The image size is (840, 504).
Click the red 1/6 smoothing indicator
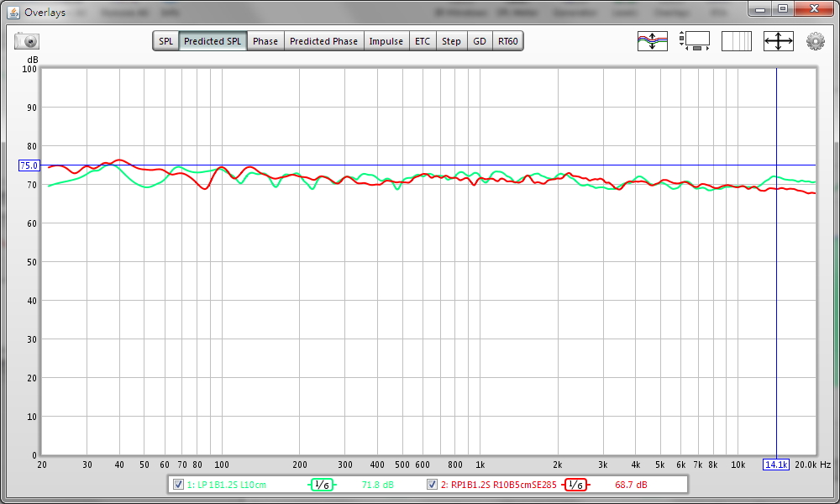coord(575,485)
